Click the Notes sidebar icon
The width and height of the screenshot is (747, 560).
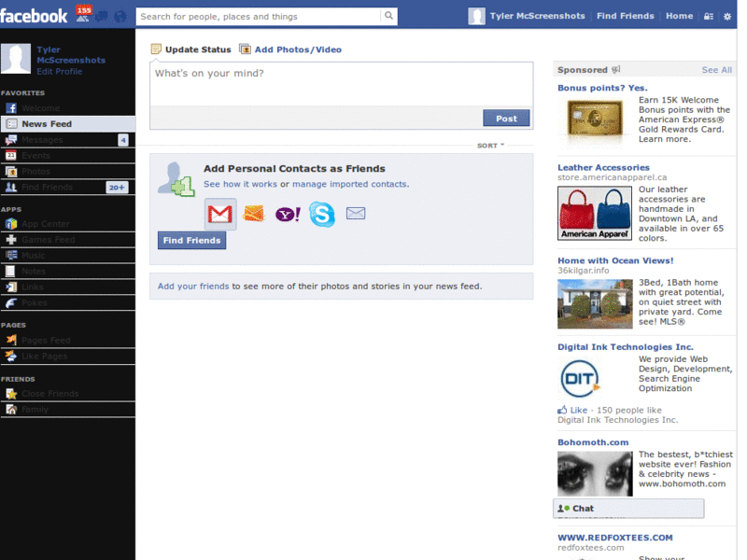(x=10, y=271)
